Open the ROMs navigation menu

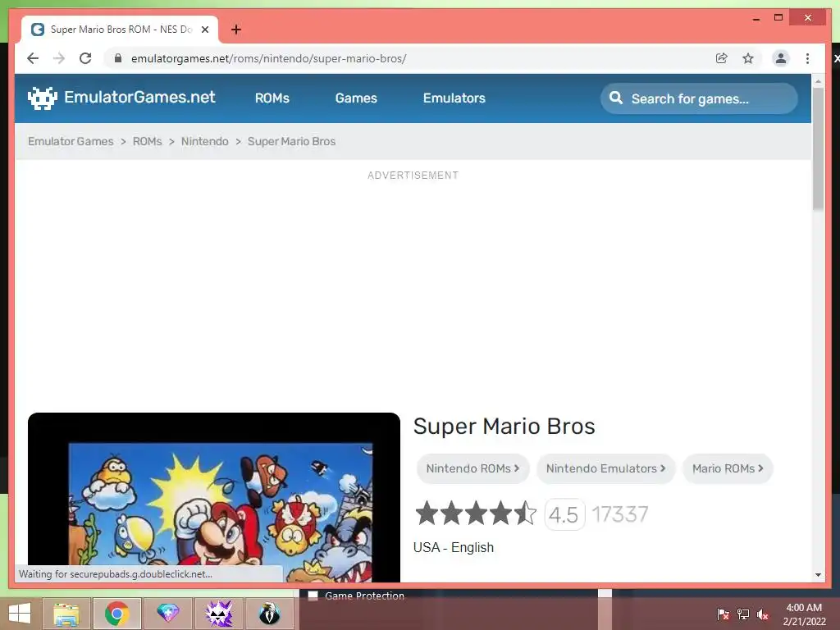pyautogui.click(x=272, y=98)
